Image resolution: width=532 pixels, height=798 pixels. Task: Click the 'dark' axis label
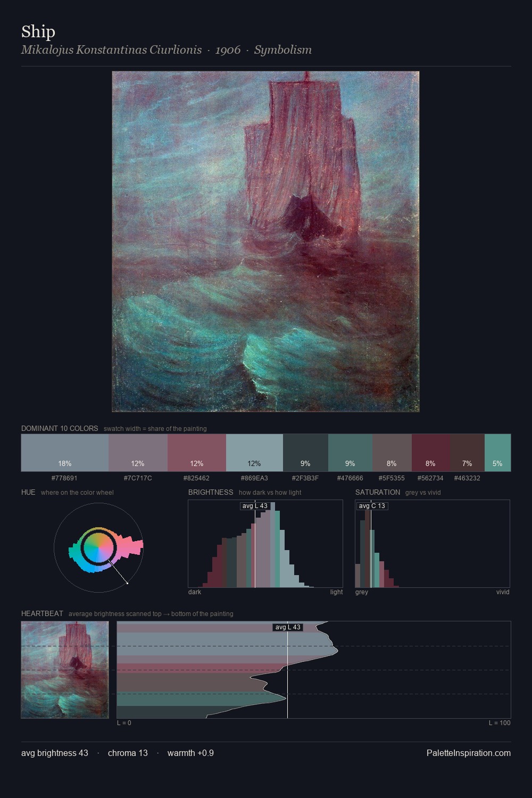(195, 592)
